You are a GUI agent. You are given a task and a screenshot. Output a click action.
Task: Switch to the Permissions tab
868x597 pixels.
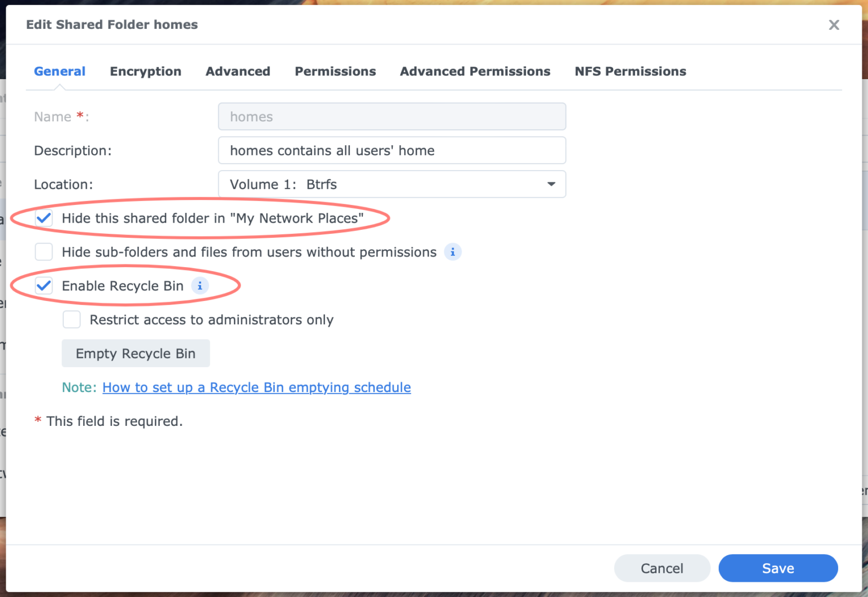335,71
